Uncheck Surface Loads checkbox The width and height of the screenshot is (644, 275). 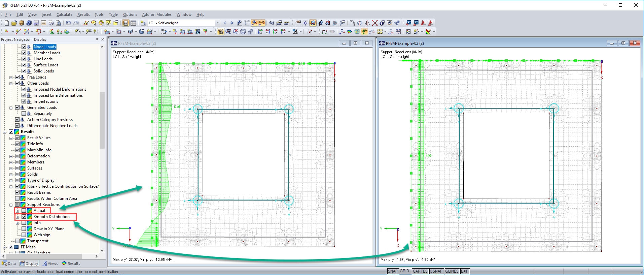point(24,65)
